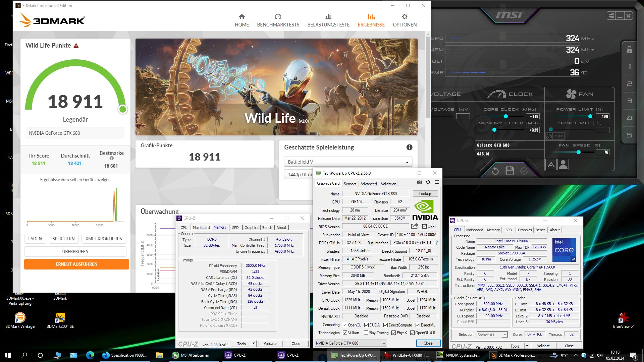The width and height of the screenshot is (644, 362).
Task: Go to BENCHMARKTESTS in 3DMark
Action: coord(278,20)
